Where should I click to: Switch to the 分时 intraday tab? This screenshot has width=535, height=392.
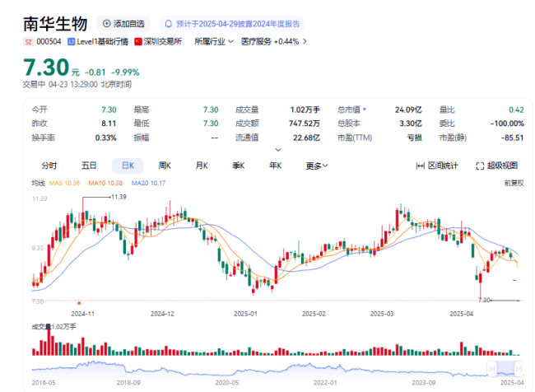49,166
